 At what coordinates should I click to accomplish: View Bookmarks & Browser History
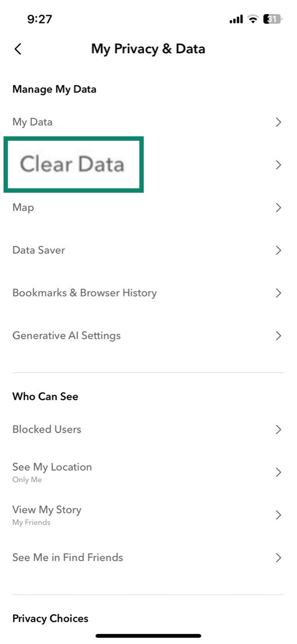coord(84,293)
